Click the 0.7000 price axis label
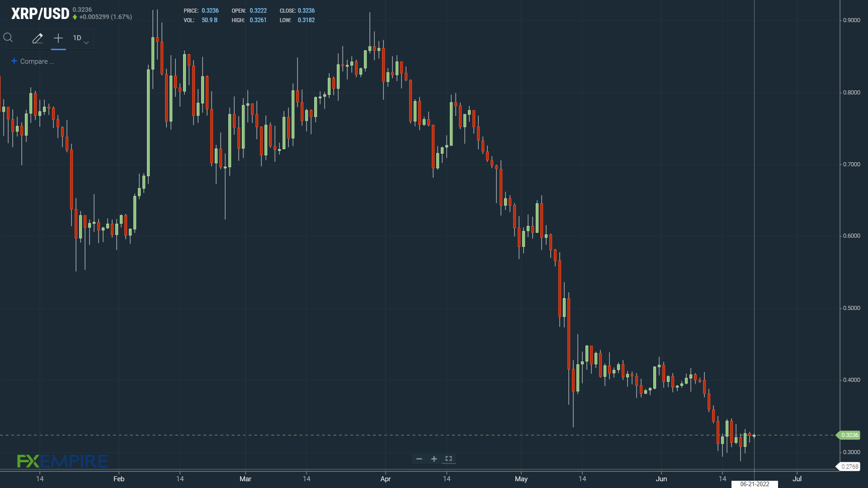 point(851,164)
